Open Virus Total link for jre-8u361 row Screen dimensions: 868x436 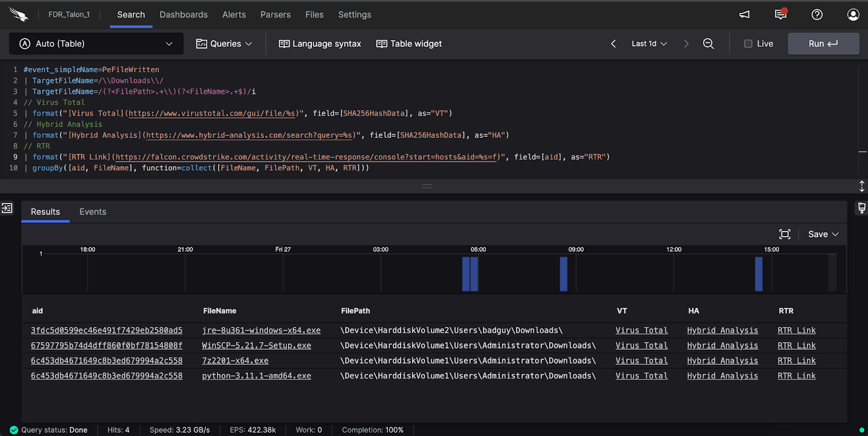coord(641,330)
